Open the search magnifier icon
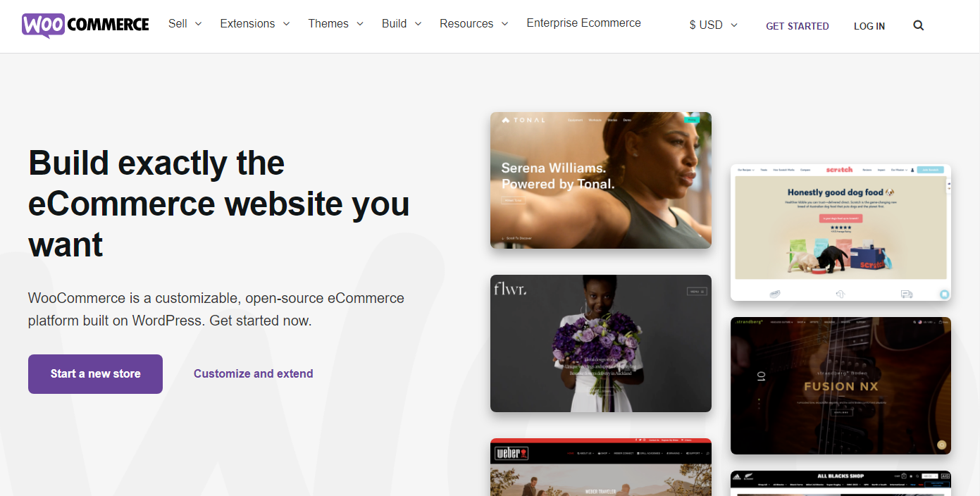This screenshot has width=980, height=496. pos(919,25)
